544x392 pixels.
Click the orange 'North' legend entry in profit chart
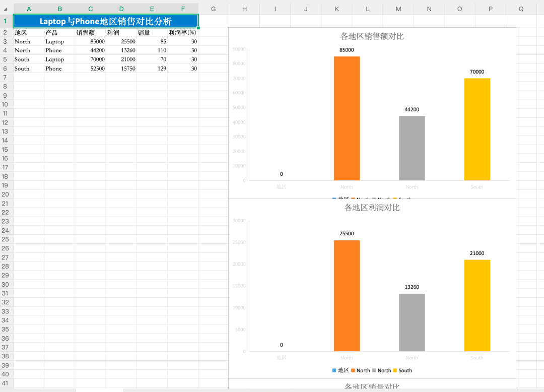[x=361, y=370]
